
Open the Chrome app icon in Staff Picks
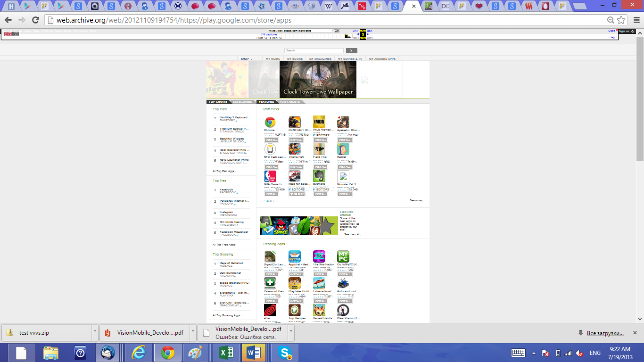(270, 123)
